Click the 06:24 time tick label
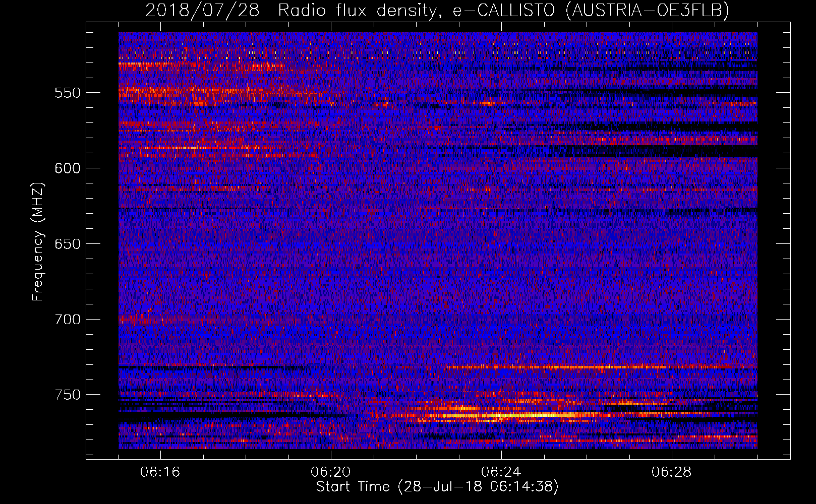Screen dimensions: 816x504 pos(501,472)
